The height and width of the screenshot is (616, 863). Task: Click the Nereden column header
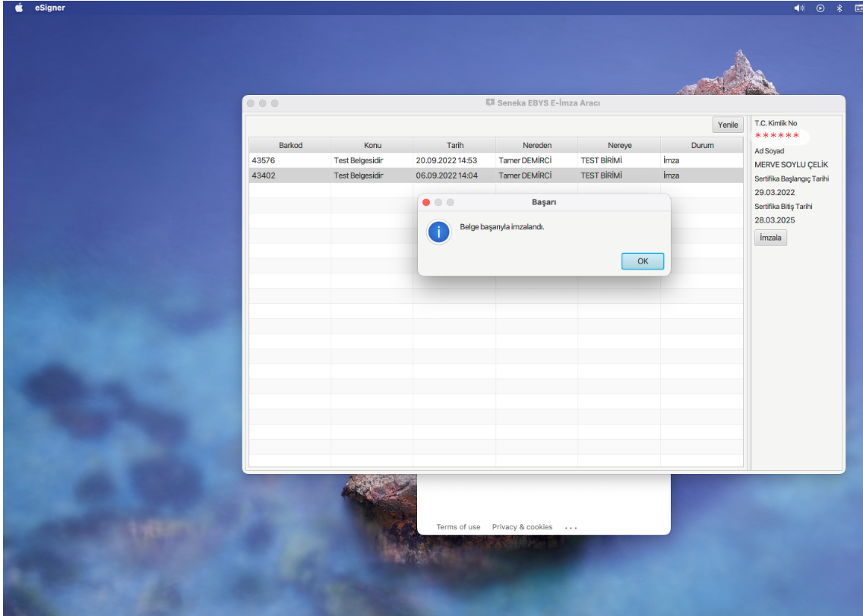point(536,145)
